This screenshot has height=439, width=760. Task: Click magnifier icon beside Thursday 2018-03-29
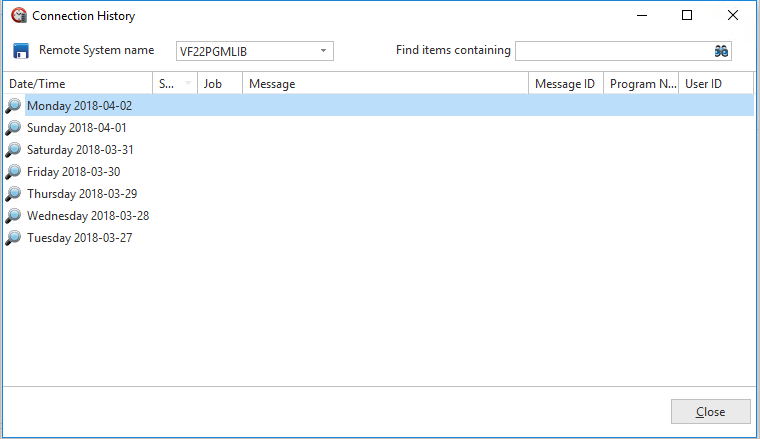click(13, 194)
